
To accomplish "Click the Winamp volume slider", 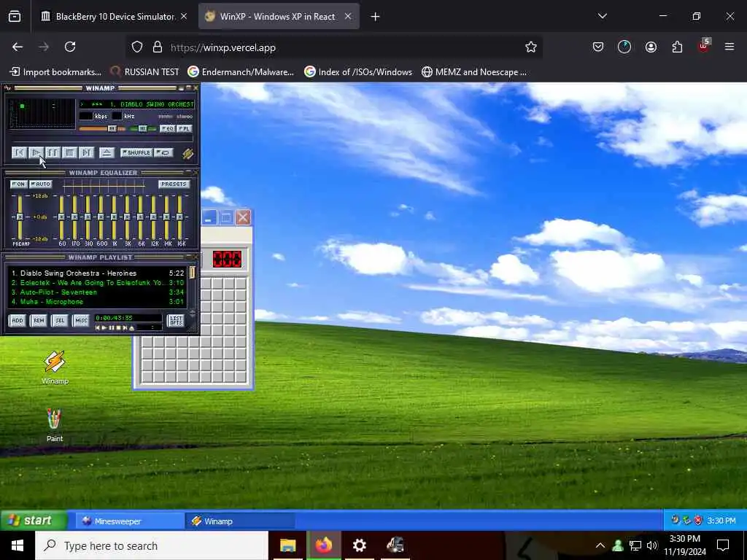I will point(102,128).
